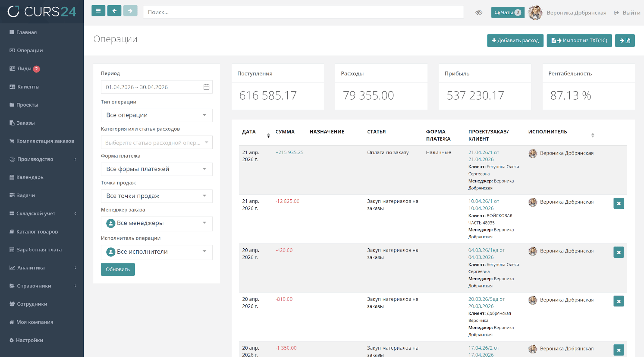644x357 pixels.
Task: Click the hamburger menu toggle icon
Action: coord(98,11)
